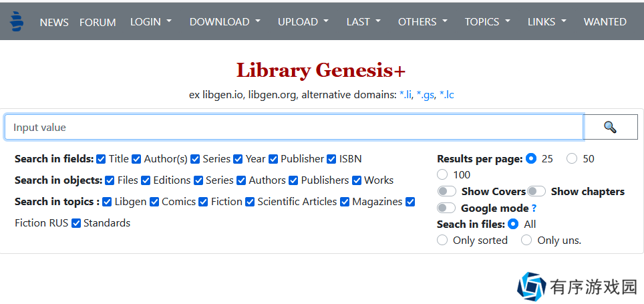Viewport: 644px width, 304px height.
Task: Focus the Input value search field
Action: point(294,128)
